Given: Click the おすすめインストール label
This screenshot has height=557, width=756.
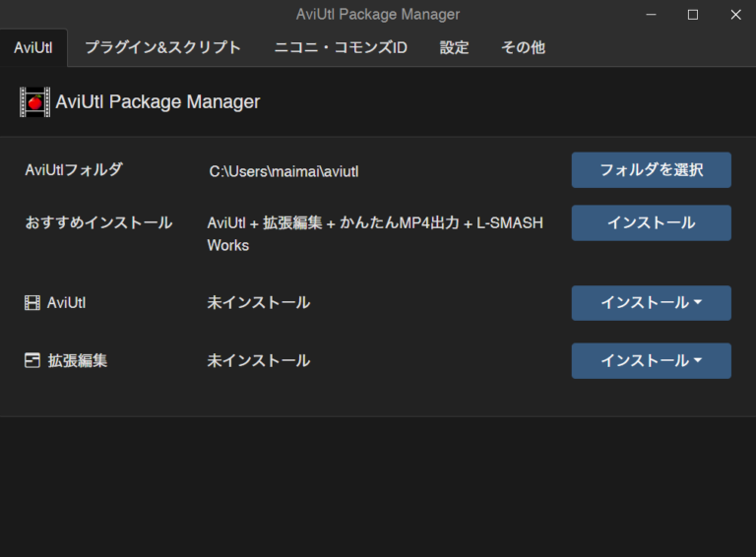Looking at the screenshot, I should click(x=98, y=223).
